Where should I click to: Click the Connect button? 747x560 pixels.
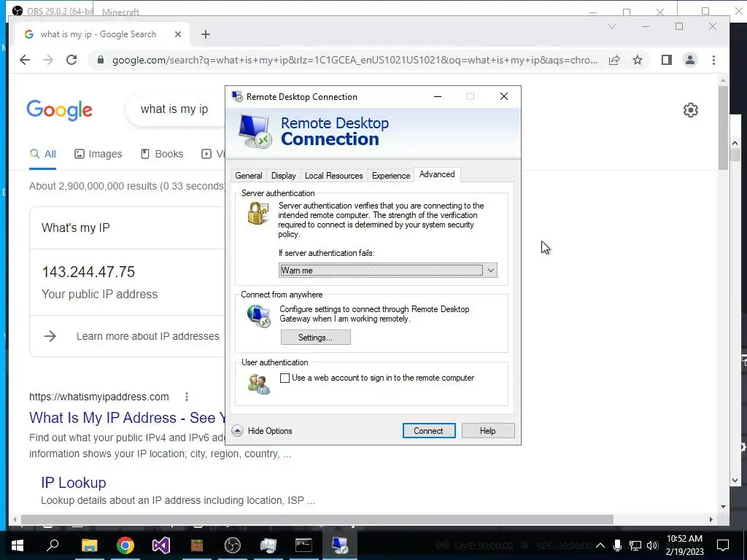tap(429, 431)
